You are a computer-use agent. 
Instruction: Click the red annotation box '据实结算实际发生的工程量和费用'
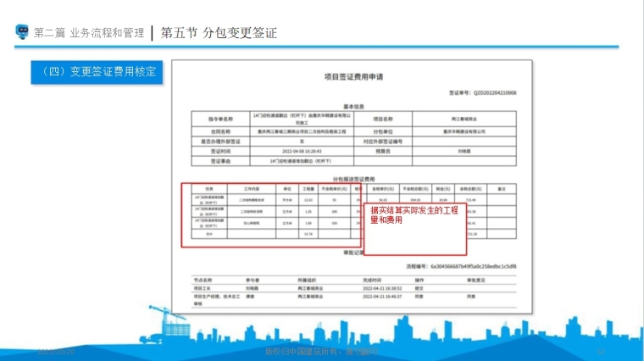[x=416, y=226]
